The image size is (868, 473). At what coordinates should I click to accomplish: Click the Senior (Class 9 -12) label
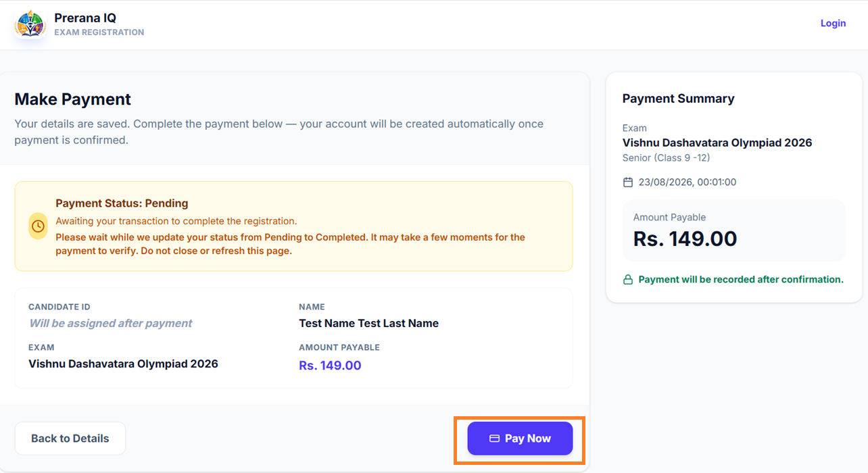(666, 158)
